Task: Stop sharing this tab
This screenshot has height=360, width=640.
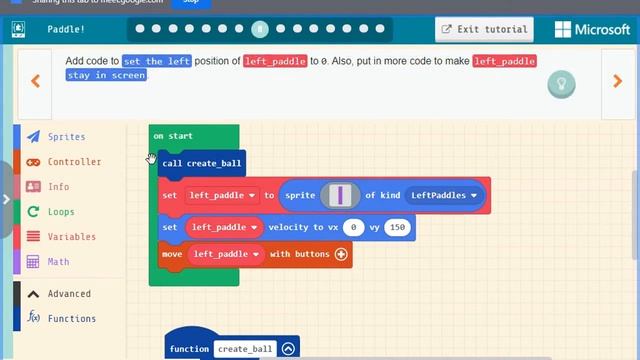Action: (x=191, y=2)
